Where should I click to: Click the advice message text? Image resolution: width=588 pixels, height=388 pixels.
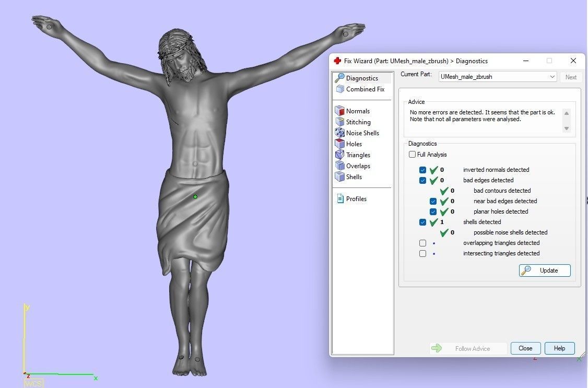(482, 115)
